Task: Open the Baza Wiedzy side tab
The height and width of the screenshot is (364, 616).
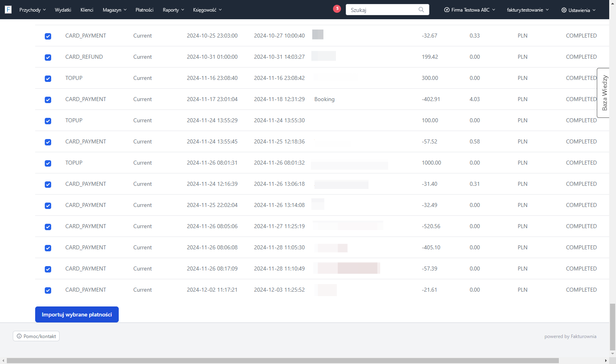Action: click(604, 93)
